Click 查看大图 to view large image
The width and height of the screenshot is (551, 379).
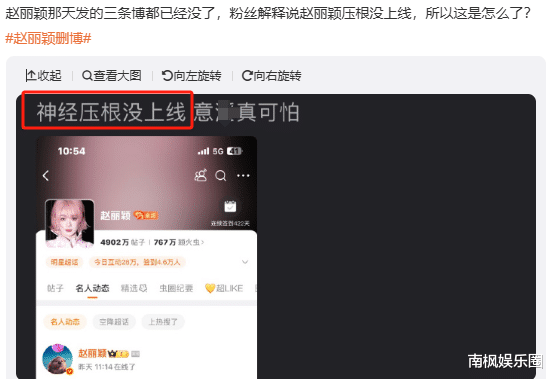[112, 76]
